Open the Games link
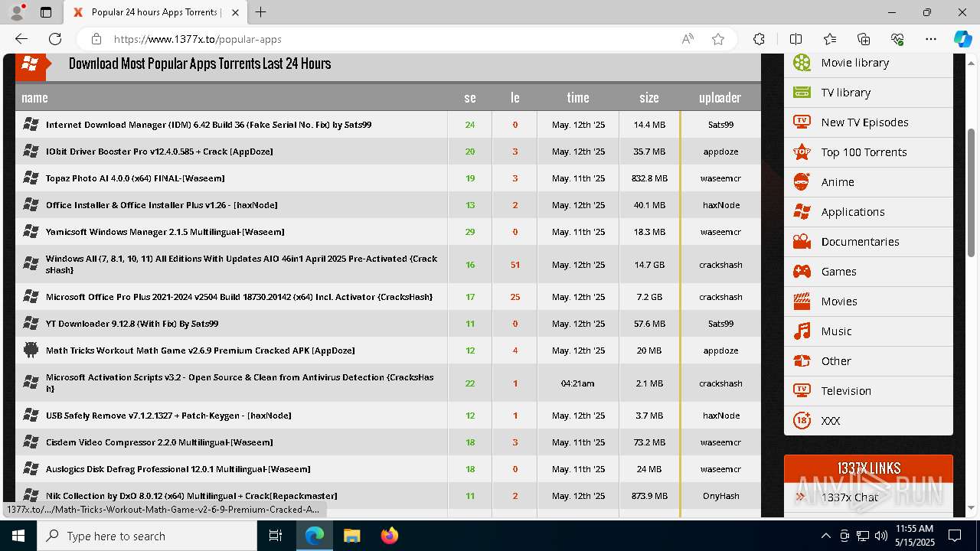Image resolution: width=980 pixels, height=551 pixels. click(x=839, y=272)
